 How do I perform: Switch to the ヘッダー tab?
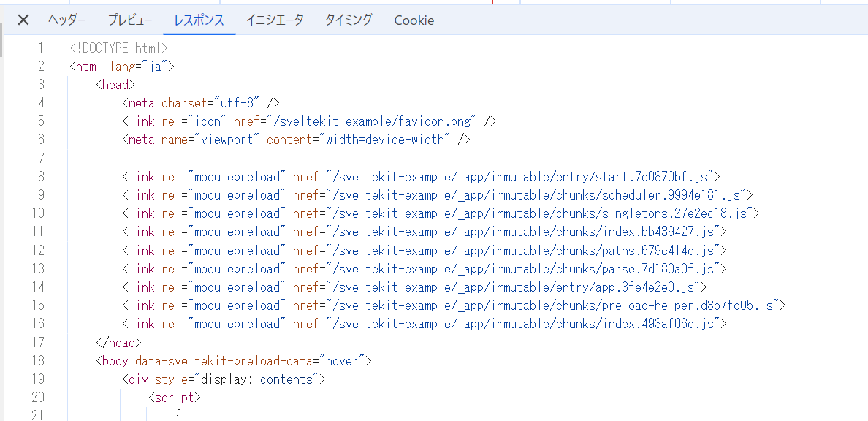coord(67,20)
